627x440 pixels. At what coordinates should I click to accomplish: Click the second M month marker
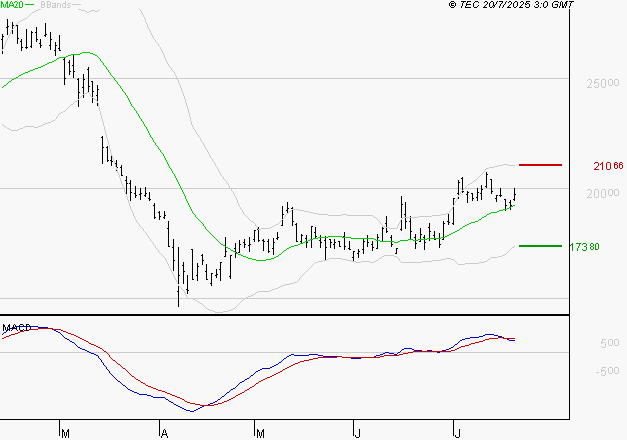click(260, 433)
